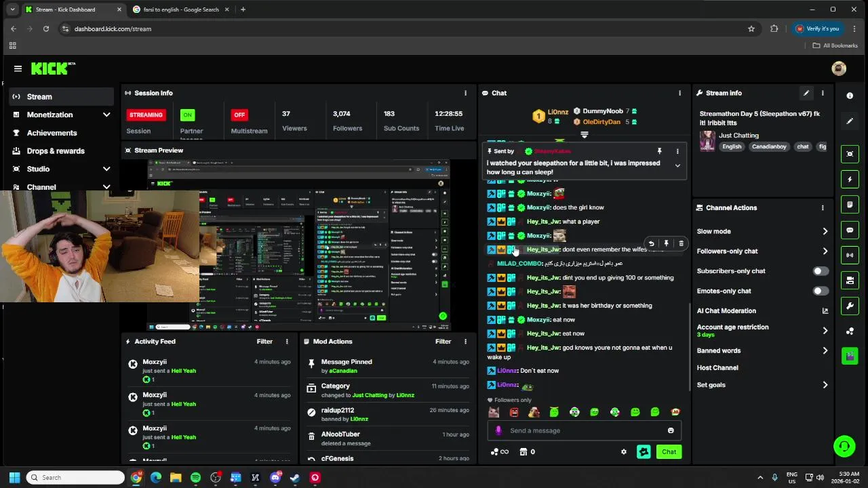Screen dimensions: 868x488
Task: Click the Canadianboy stream tag
Action: (x=769, y=146)
